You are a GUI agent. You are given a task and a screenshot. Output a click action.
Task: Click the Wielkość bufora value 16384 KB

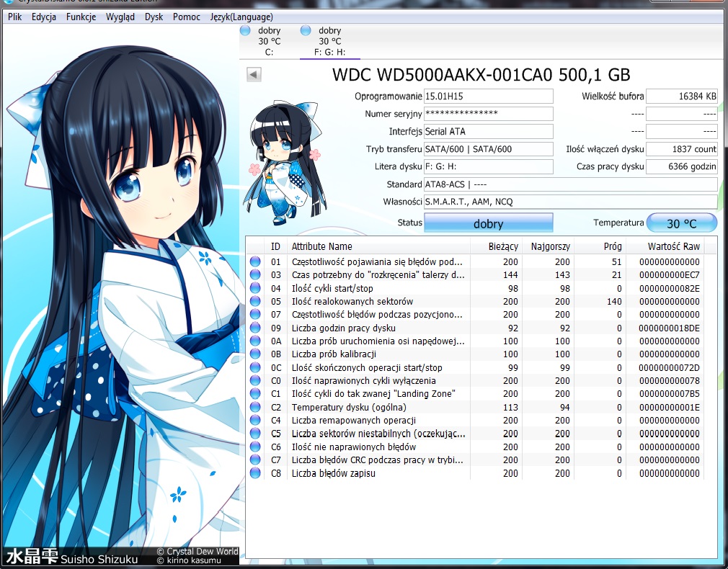click(682, 96)
